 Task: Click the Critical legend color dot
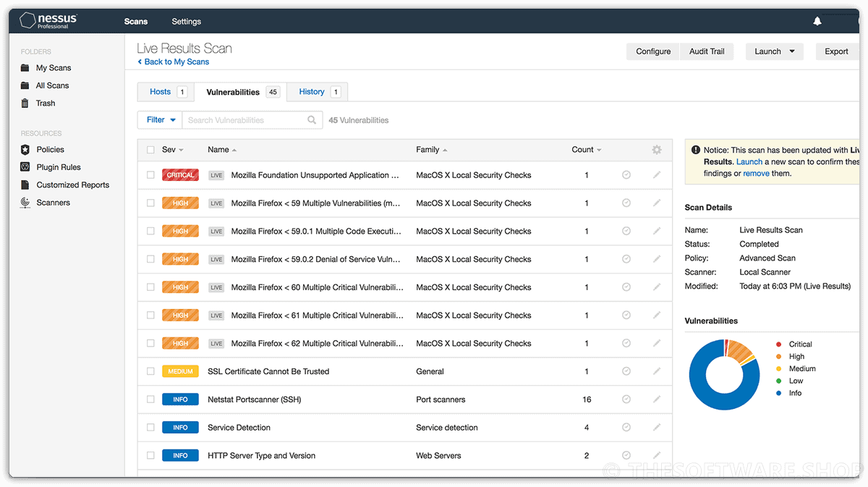778,344
